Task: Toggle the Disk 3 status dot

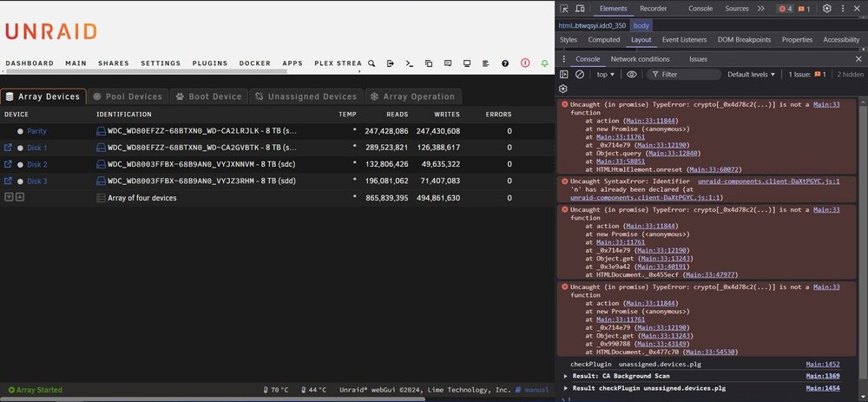Action: (x=21, y=181)
